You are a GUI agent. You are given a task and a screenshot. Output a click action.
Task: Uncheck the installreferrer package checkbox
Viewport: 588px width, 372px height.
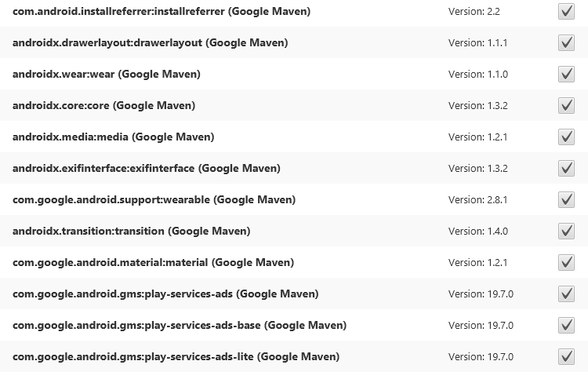pos(566,12)
